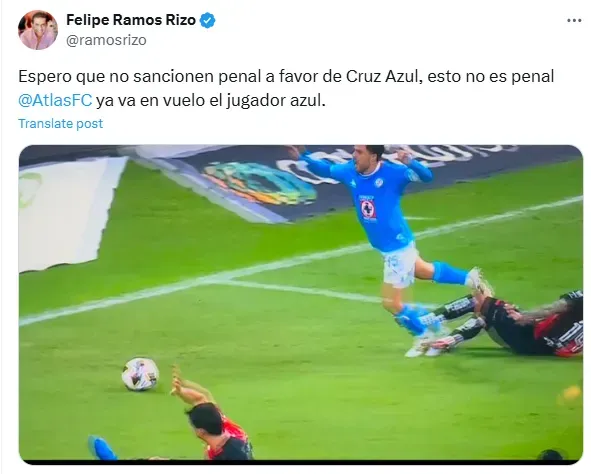
Task: Open Felipe Ramos Rizo's profile avatar
Action: click(x=38, y=30)
